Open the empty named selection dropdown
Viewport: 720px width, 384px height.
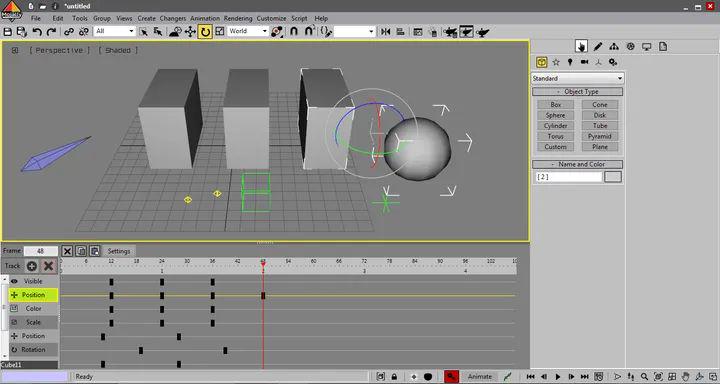pyautogui.click(x=354, y=31)
